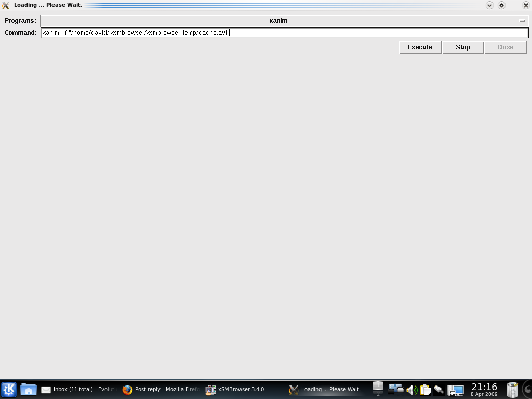Click the 21:16 clock on panel
532x399 pixels.
484,389
